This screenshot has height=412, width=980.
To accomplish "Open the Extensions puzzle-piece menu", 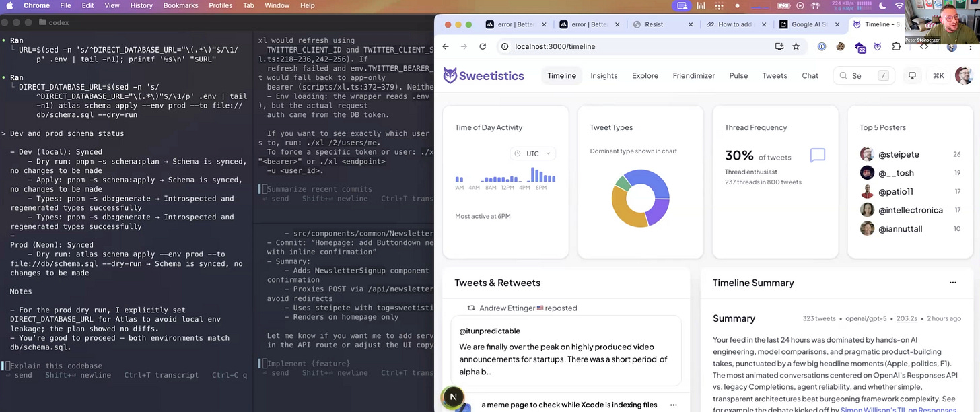I will point(897,46).
